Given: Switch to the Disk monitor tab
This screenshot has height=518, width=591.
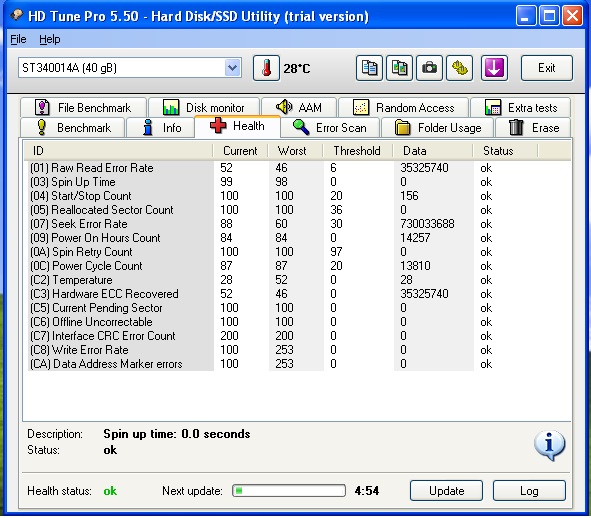Looking at the screenshot, I should pyautogui.click(x=204, y=107).
